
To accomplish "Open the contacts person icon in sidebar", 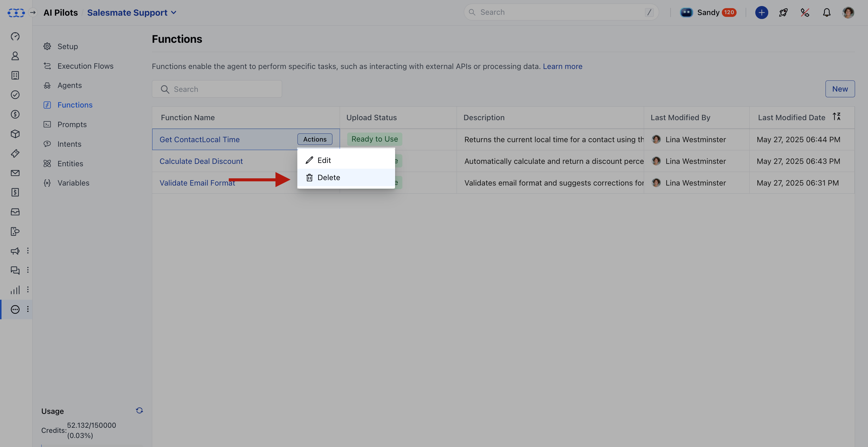I will pos(15,56).
